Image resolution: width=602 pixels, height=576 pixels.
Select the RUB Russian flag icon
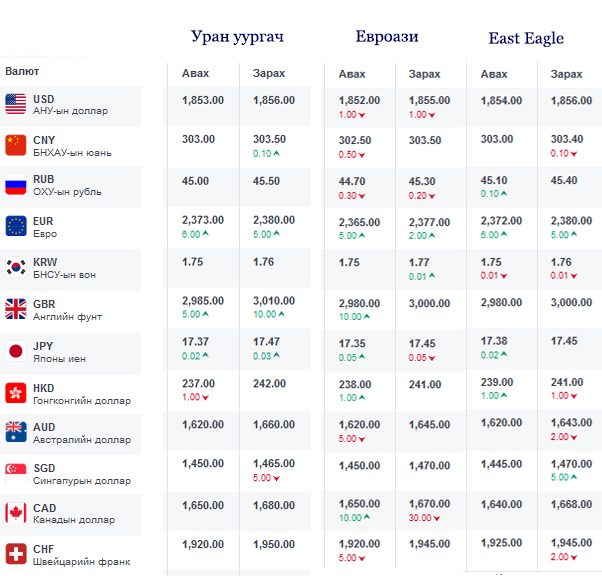[15, 185]
